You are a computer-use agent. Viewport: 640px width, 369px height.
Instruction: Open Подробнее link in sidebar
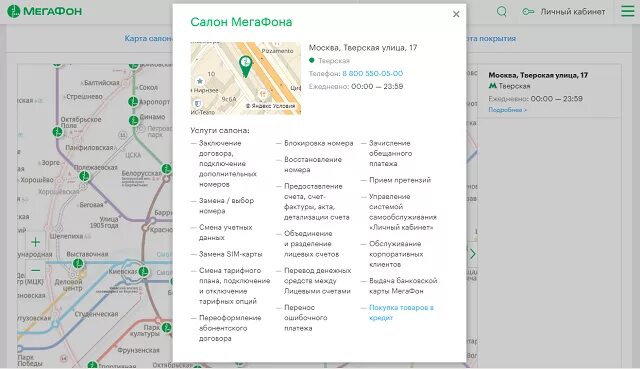pyautogui.click(x=507, y=110)
